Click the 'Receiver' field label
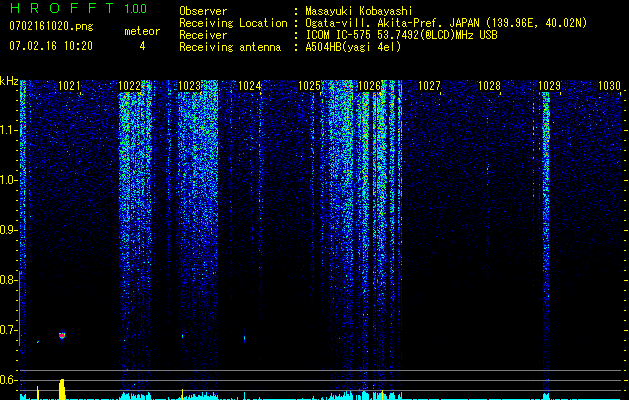This screenshot has width=629, height=400. [203, 35]
